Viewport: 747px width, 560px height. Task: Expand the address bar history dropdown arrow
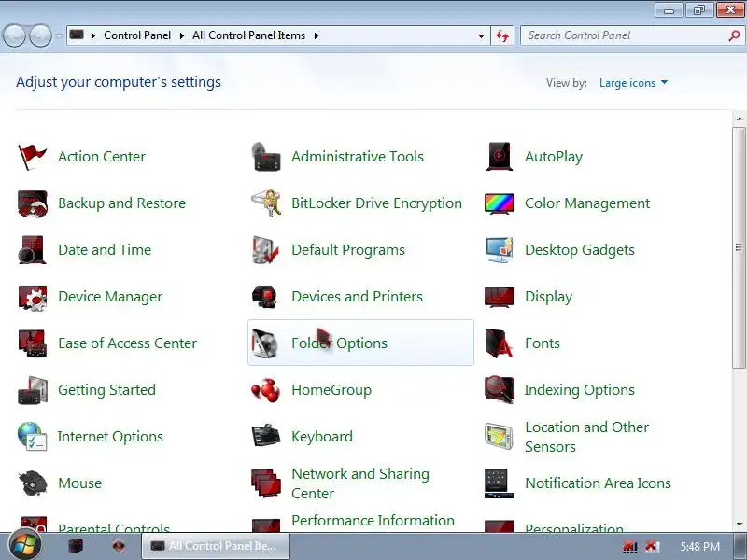[x=481, y=36]
